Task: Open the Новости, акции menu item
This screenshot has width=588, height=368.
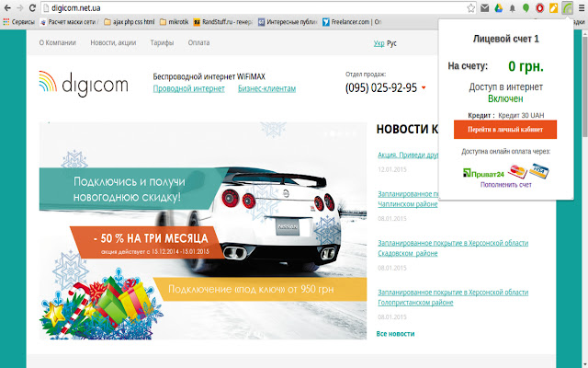Action: click(113, 42)
